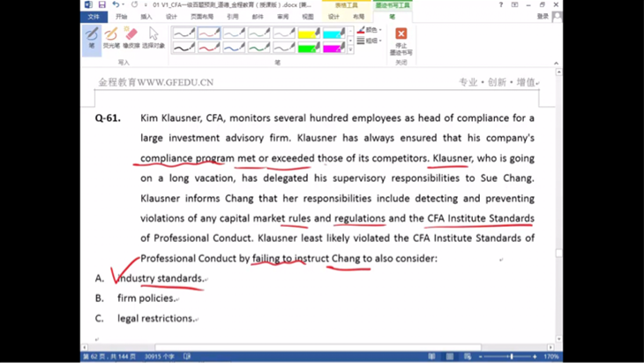Choose the cyan highlighter pen
This screenshot has height=363, width=644.
tap(334, 33)
